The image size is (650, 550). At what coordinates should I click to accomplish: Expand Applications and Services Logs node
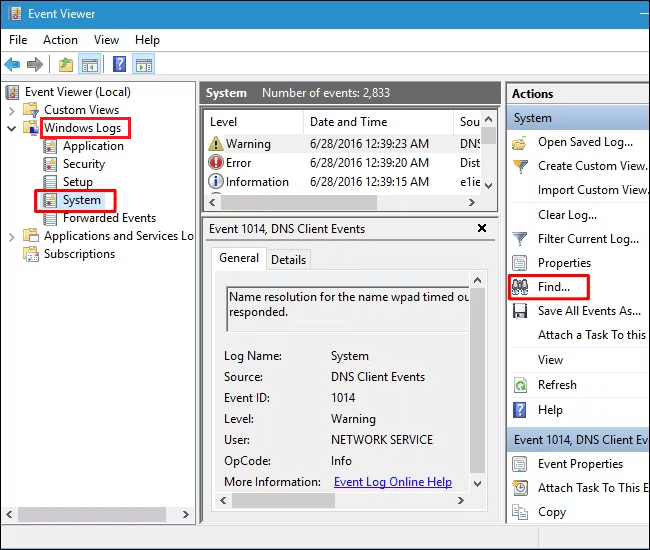12,236
